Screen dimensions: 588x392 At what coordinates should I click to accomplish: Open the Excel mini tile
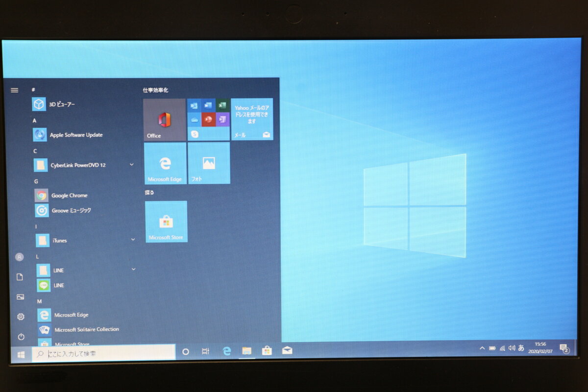222,105
